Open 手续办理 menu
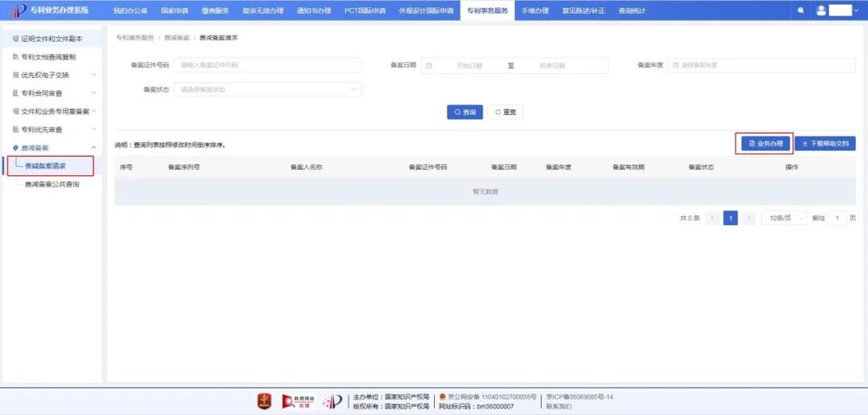868x415 pixels. (535, 10)
